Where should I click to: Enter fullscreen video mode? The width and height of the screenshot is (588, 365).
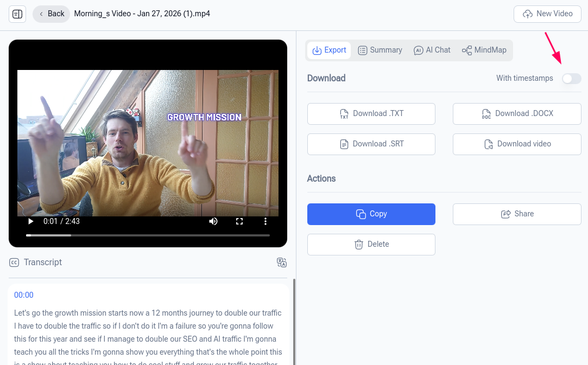pos(239,221)
